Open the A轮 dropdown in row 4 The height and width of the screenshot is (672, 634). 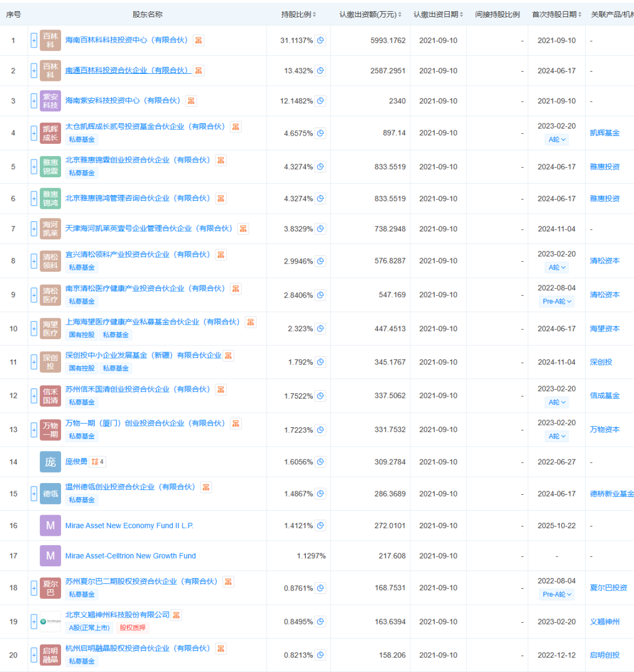pyautogui.click(x=557, y=140)
